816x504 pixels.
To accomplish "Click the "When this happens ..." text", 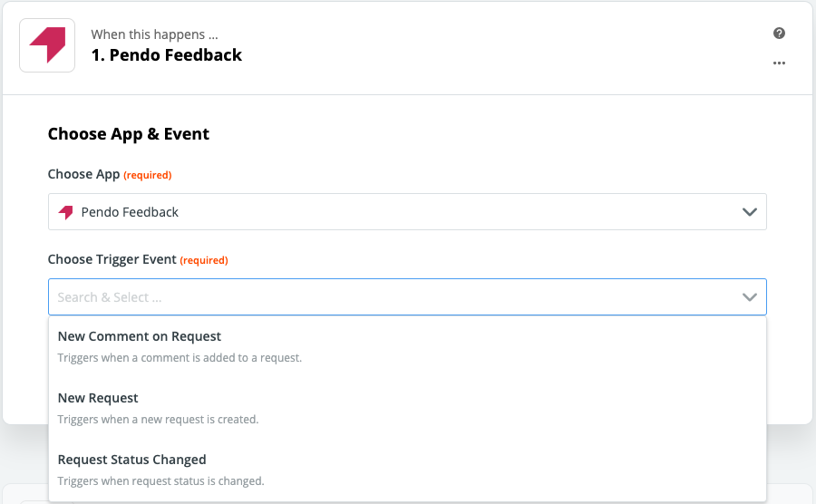I will (154, 34).
